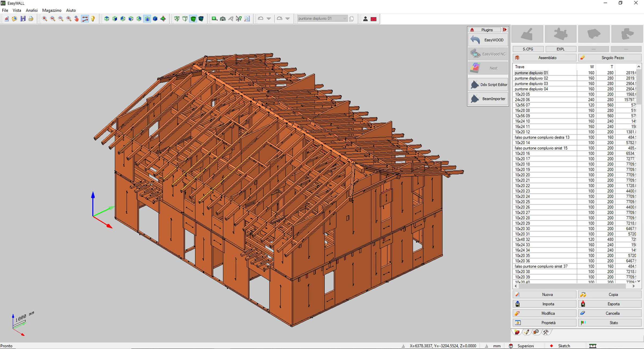
Task: Click the Nuova button
Action: click(544, 295)
